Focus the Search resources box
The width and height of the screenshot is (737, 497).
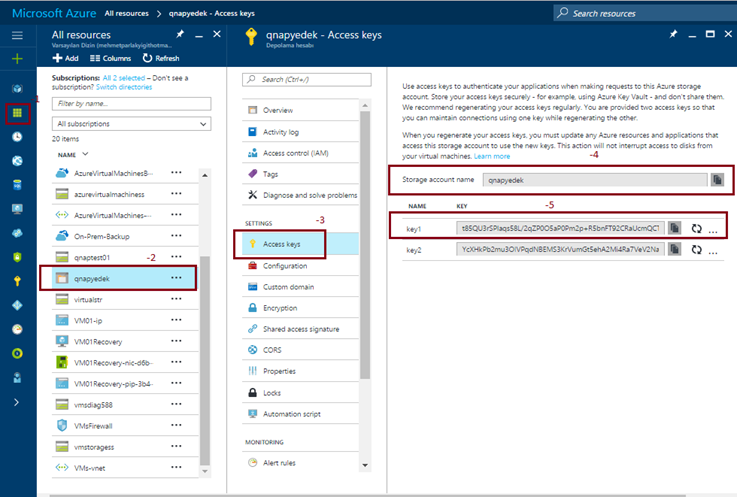coord(645,13)
